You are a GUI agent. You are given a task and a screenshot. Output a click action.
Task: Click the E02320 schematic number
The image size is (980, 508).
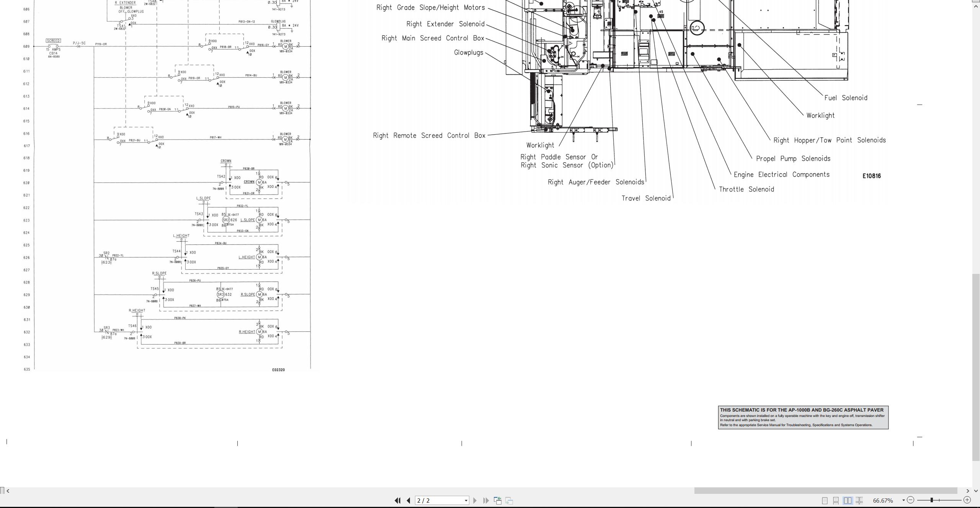click(x=278, y=370)
